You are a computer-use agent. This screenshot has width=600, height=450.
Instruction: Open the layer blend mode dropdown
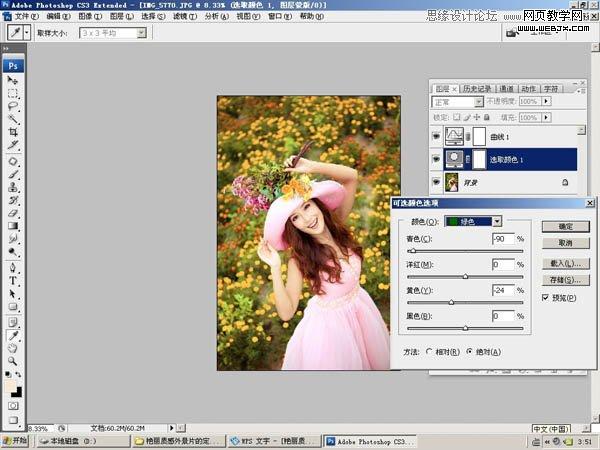(459, 102)
